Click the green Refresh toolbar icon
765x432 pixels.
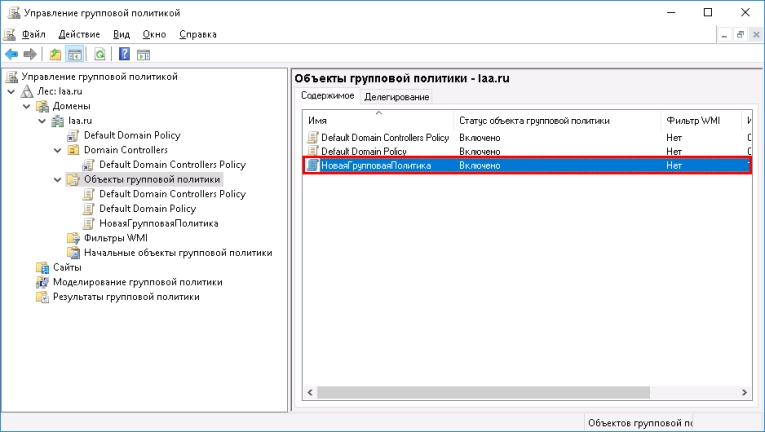100,54
